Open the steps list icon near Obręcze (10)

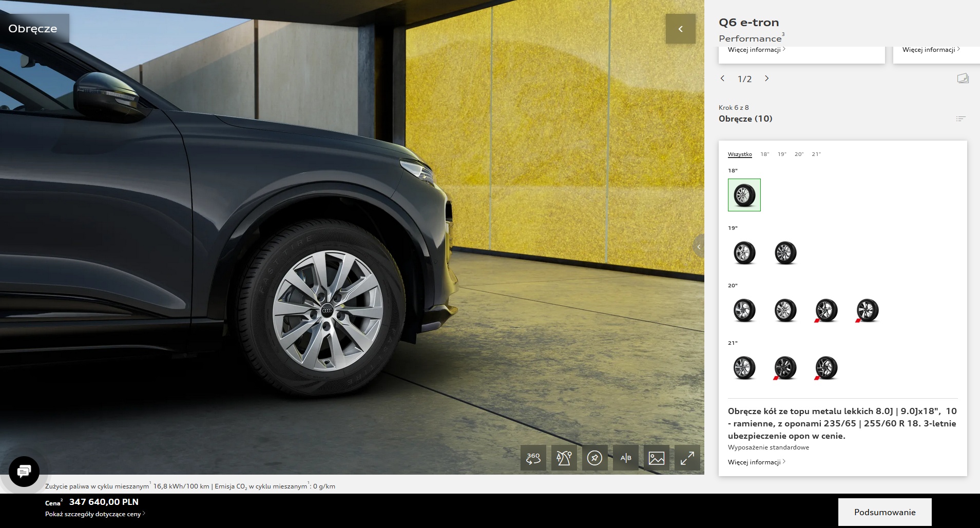961,119
